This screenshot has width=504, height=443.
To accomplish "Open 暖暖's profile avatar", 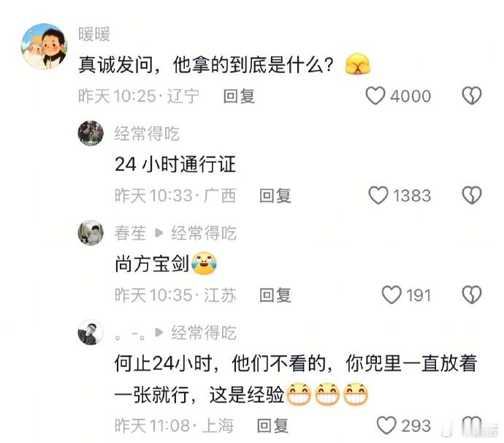I will point(44,46).
